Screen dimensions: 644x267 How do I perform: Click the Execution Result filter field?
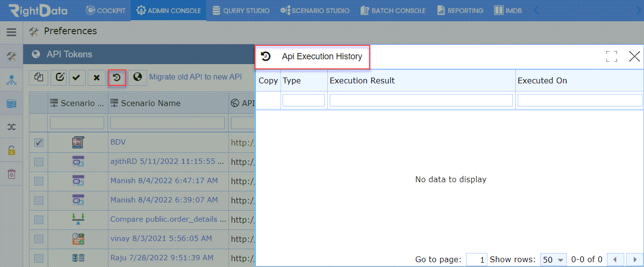point(421,100)
